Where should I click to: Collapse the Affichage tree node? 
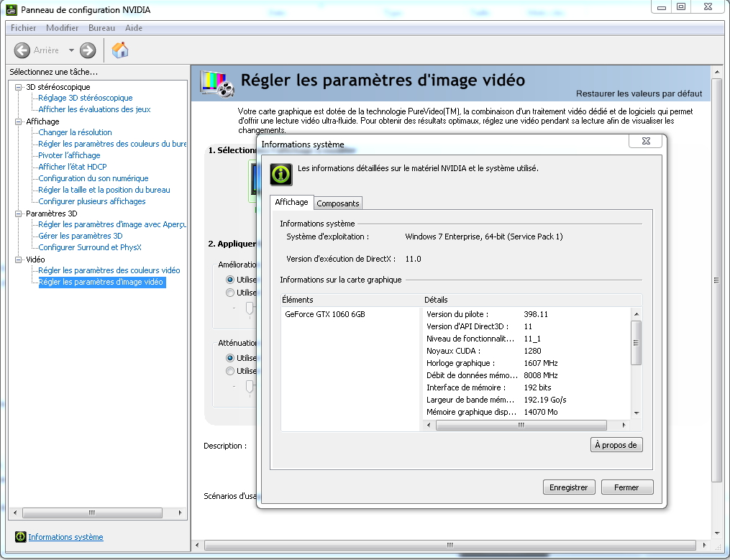point(19,121)
